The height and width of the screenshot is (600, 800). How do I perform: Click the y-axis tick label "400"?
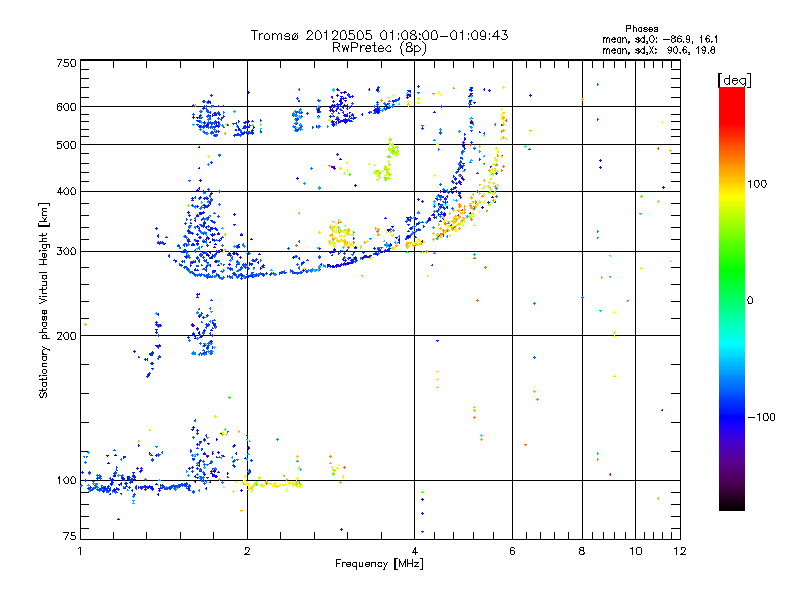coord(66,191)
